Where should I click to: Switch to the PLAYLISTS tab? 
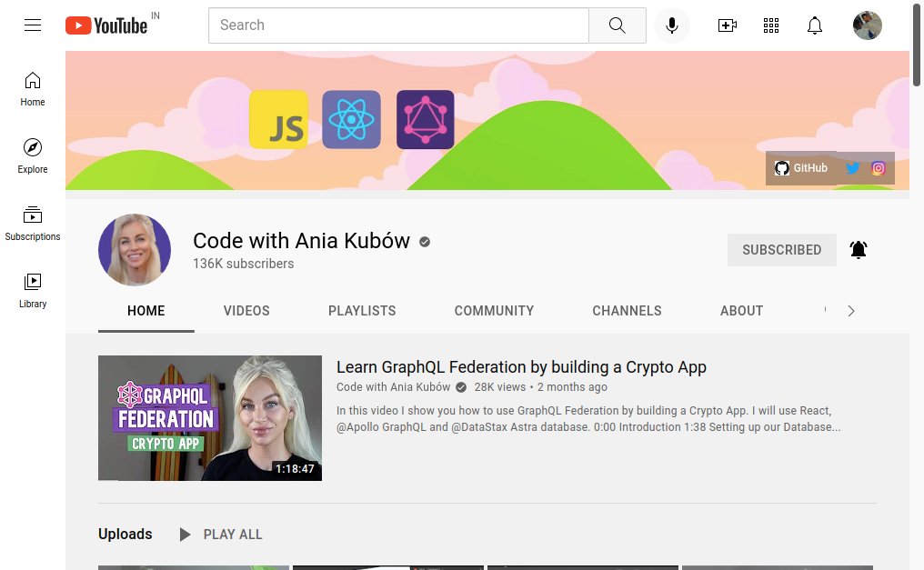[362, 311]
